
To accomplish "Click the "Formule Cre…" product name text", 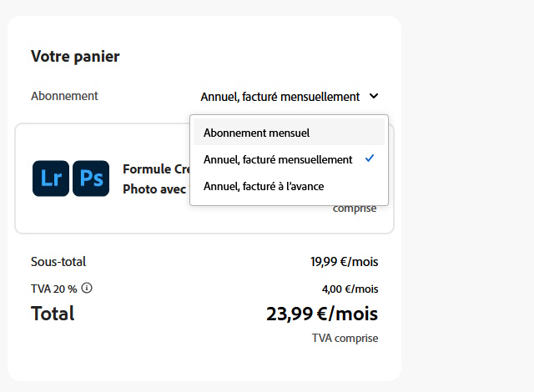I will [x=154, y=169].
